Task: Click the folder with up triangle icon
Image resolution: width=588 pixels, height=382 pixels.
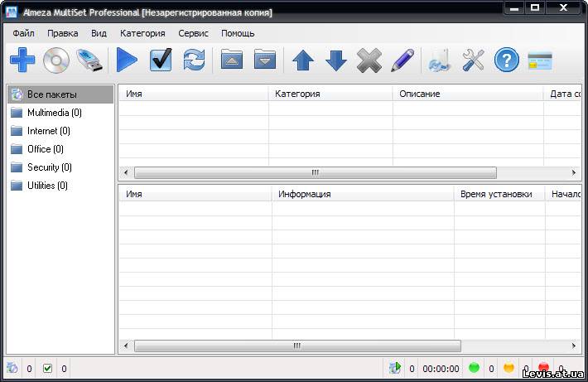Action: click(x=231, y=59)
